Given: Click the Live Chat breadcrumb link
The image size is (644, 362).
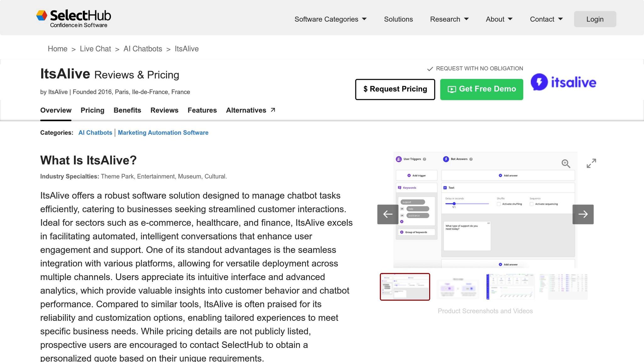Looking at the screenshot, I should pos(95,49).
